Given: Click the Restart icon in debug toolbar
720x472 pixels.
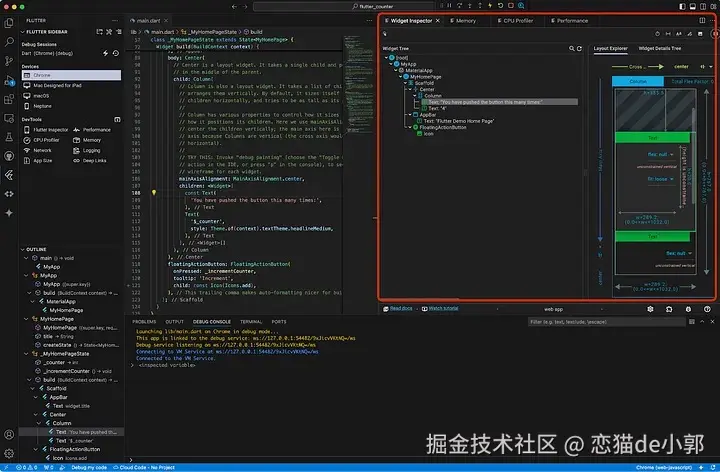Looking at the screenshot, I should (500, 6).
